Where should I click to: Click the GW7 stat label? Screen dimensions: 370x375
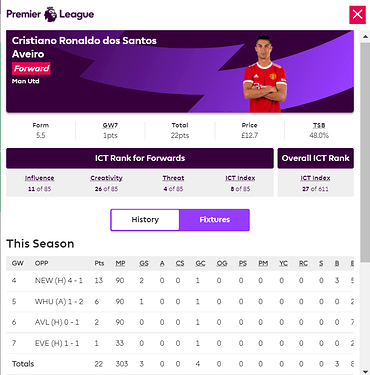(x=110, y=125)
